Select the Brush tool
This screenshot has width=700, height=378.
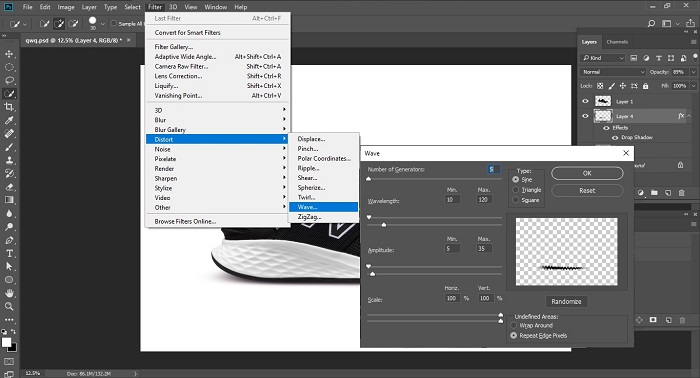(9, 147)
